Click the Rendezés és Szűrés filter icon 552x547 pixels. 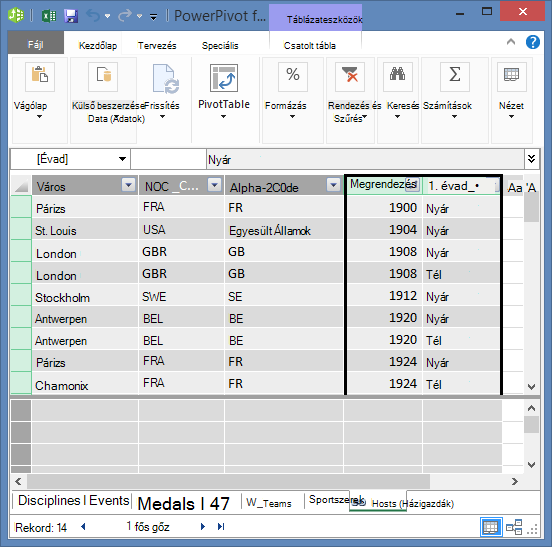pyautogui.click(x=350, y=76)
